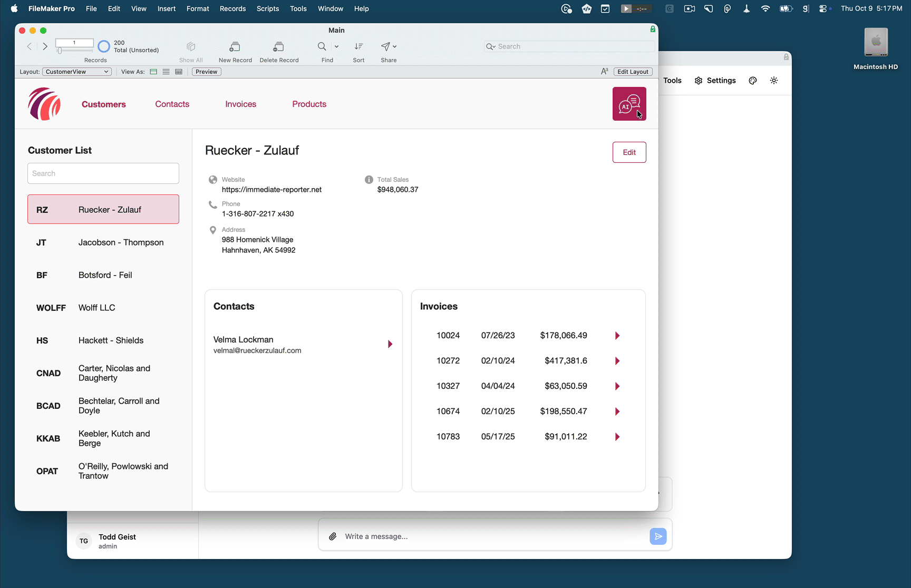Click the record navigation slider
The image size is (911, 588).
61,50
